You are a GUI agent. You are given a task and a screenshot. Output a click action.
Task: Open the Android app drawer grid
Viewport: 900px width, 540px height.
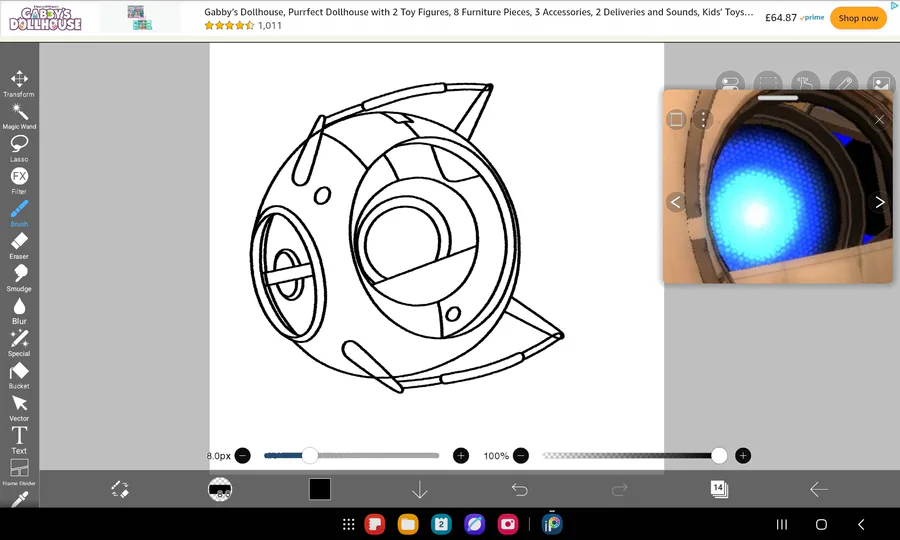click(348, 524)
